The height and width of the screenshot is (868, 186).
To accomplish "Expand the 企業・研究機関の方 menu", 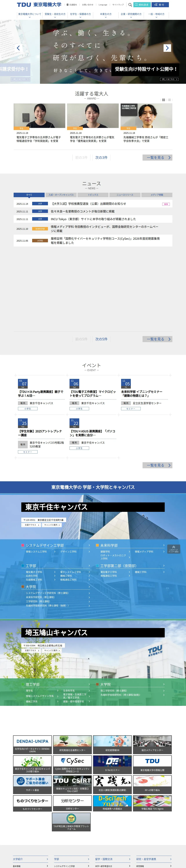I will tap(131, 15).
